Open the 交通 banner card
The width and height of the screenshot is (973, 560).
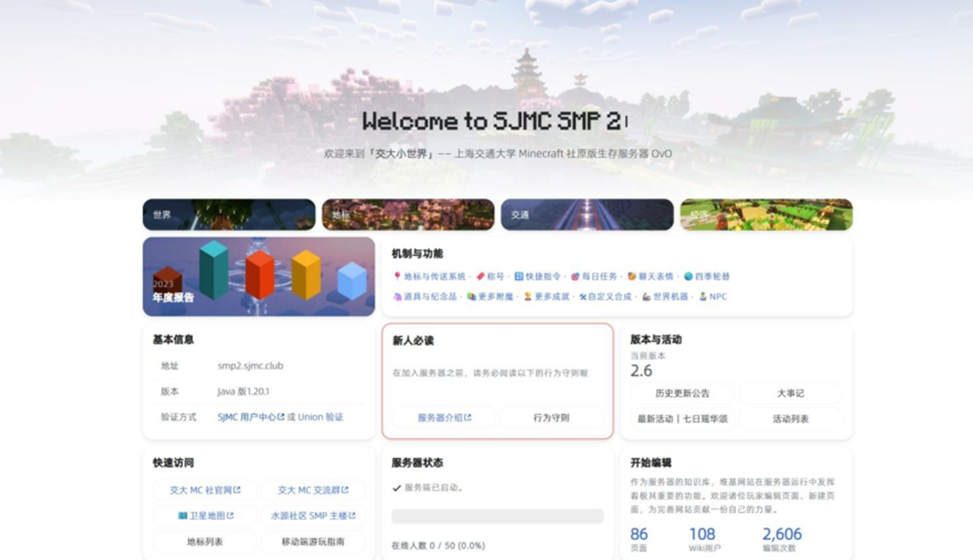[587, 214]
